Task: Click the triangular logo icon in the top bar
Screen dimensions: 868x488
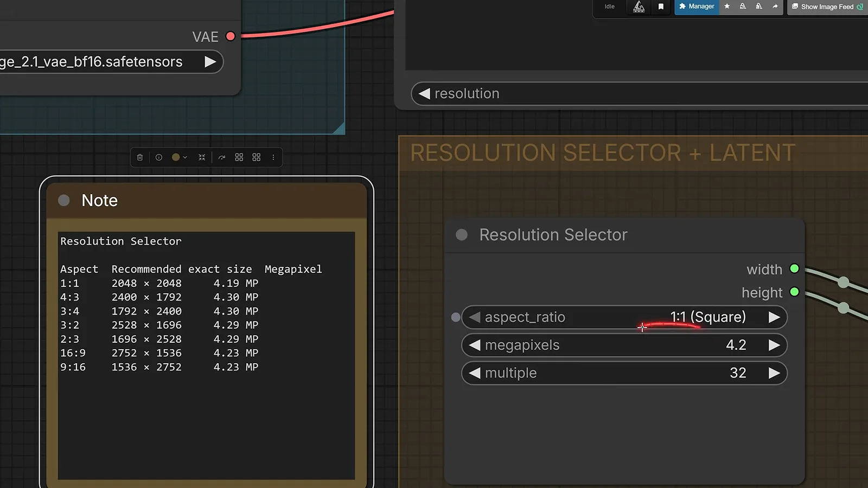Action: pos(639,7)
